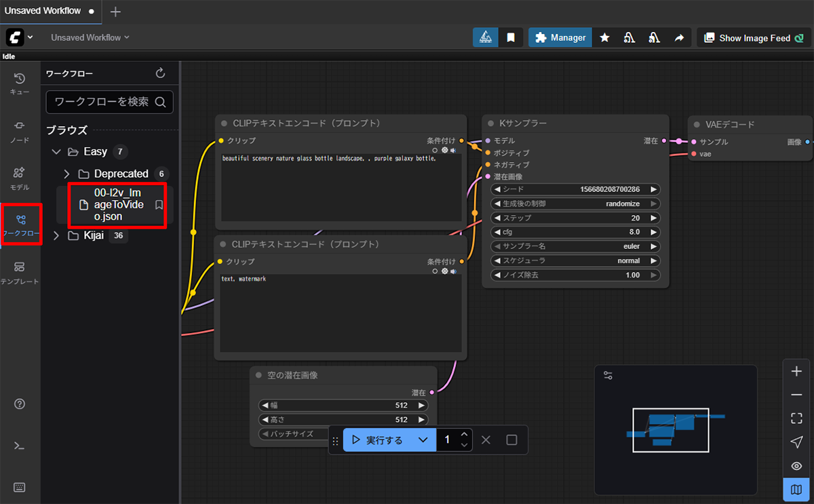Toggle the minimap display button
The width and height of the screenshot is (814, 504).
tap(796, 490)
